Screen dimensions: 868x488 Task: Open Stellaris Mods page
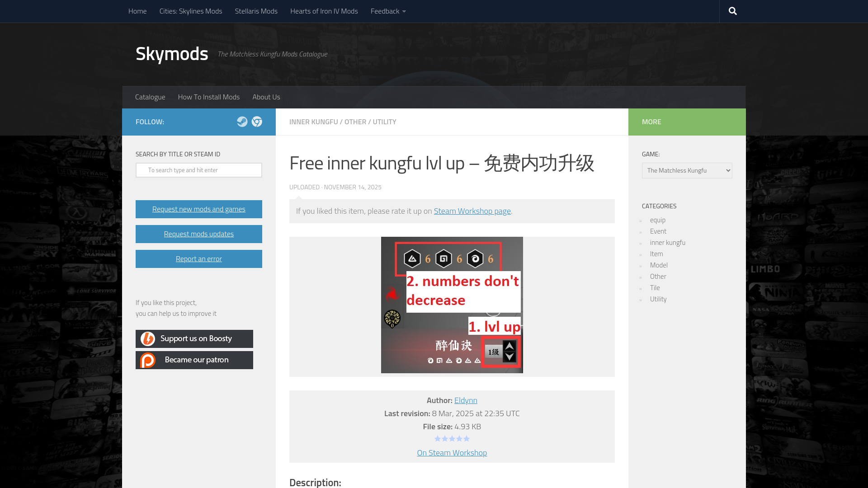pyautogui.click(x=256, y=11)
